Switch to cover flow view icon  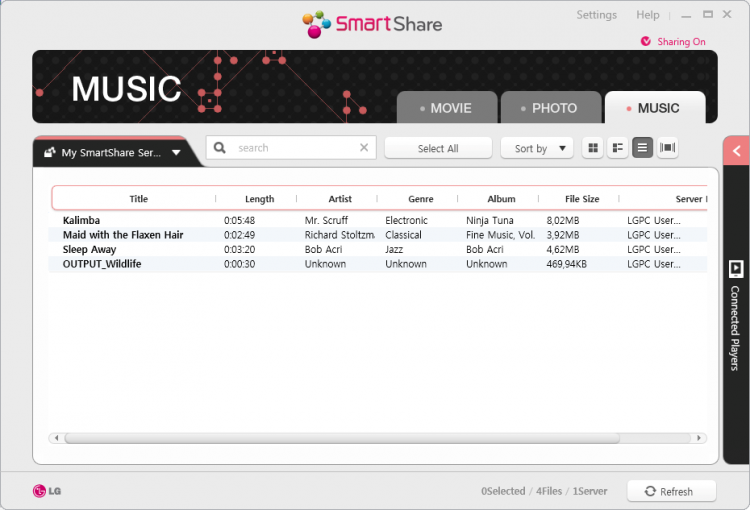(667, 148)
